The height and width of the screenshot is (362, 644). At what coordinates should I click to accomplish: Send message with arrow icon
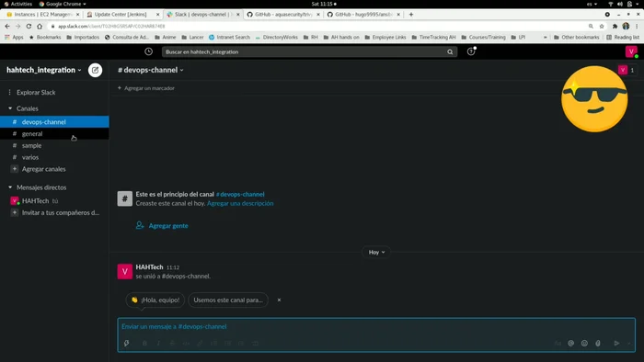[617, 343]
